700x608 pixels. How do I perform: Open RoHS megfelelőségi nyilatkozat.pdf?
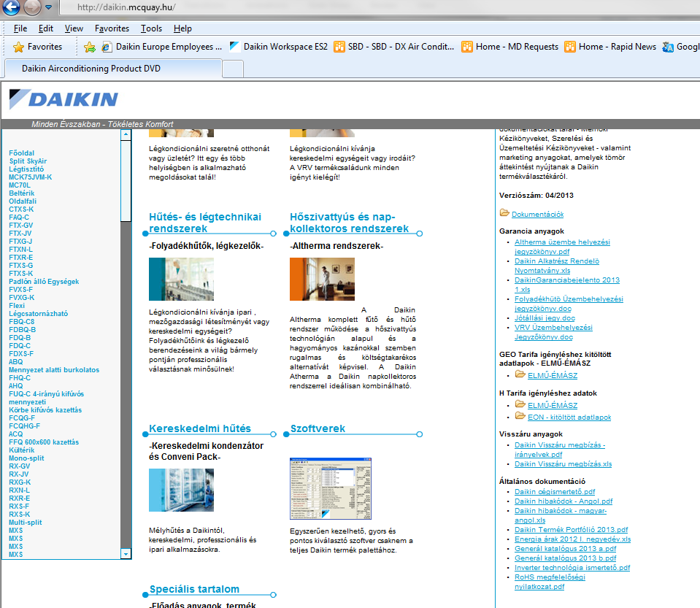pos(550,582)
